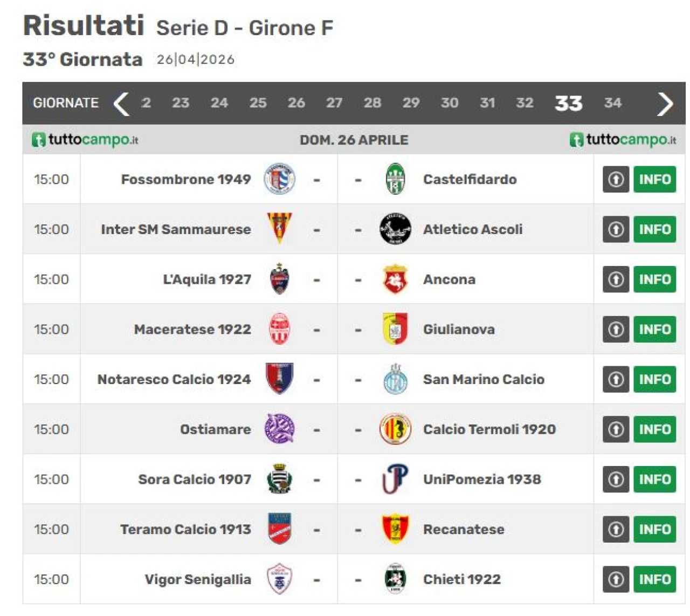Click the Fossombrone 1949 team crest
This screenshot has width=690, height=616.
[279, 179]
